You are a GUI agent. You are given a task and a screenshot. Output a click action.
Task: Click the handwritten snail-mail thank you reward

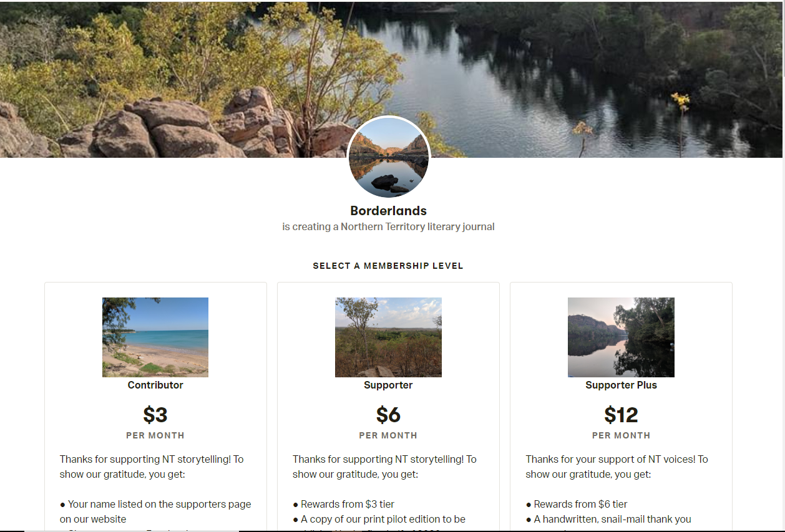pos(608,519)
